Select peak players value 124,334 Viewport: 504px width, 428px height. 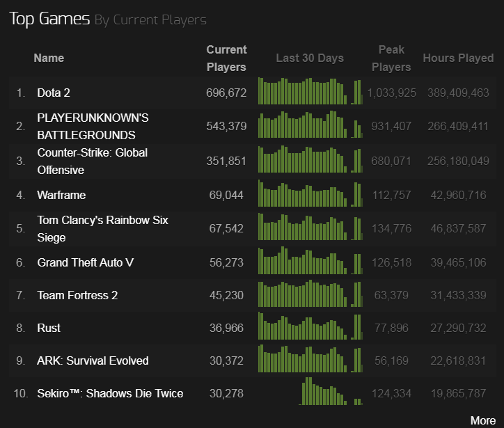[x=391, y=394]
